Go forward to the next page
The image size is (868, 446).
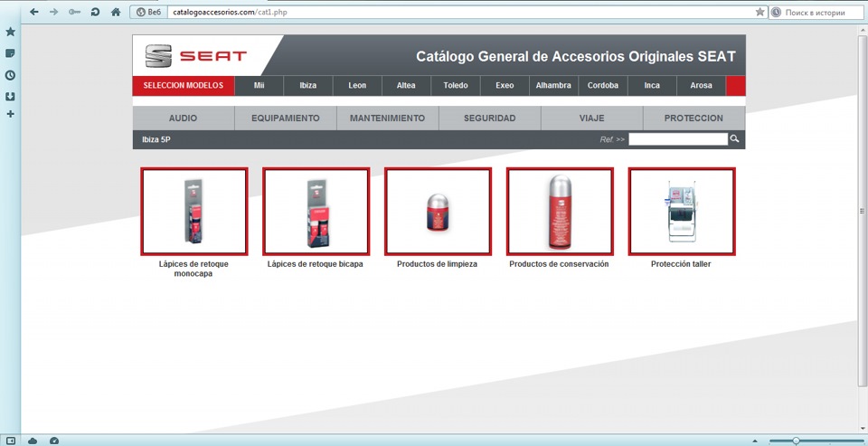[x=53, y=12]
